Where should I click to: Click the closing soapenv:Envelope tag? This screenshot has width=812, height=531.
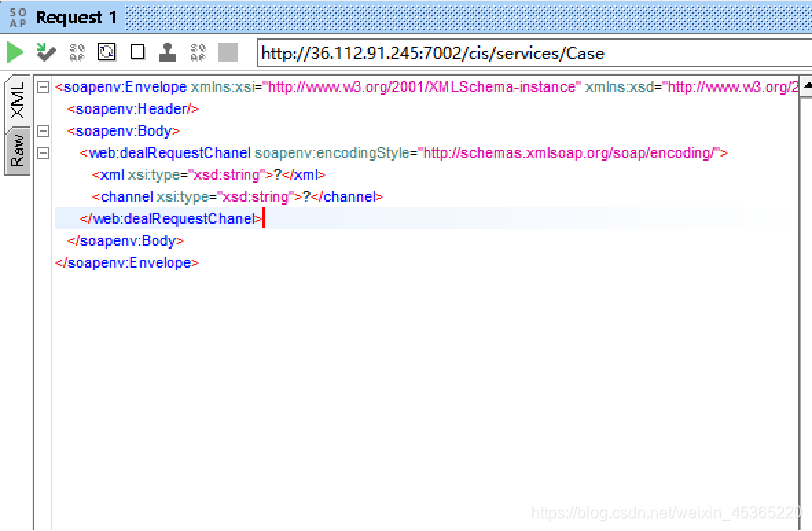(x=127, y=263)
